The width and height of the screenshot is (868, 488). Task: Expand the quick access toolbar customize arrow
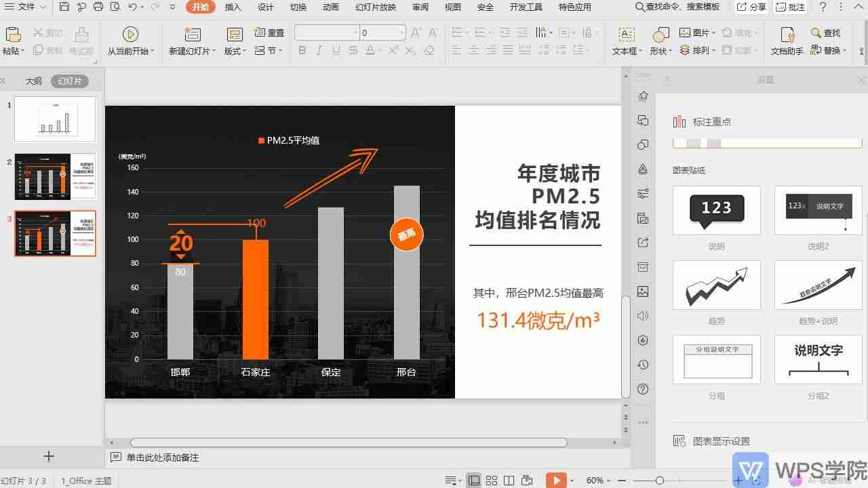tap(172, 7)
